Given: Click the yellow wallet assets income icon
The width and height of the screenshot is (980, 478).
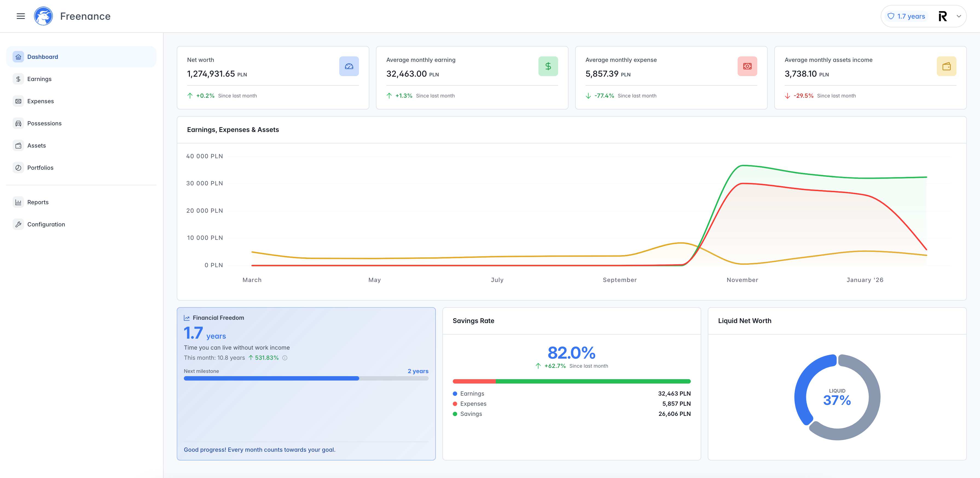Looking at the screenshot, I should point(946,66).
